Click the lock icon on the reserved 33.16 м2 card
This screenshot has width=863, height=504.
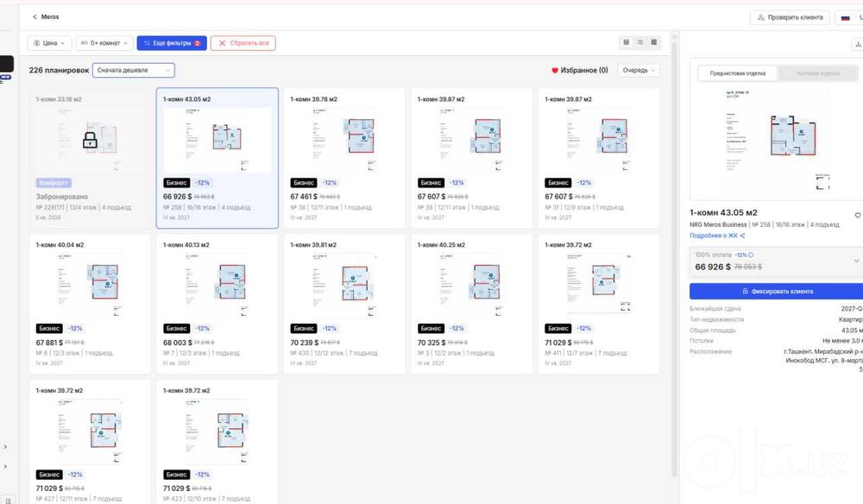(90, 140)
